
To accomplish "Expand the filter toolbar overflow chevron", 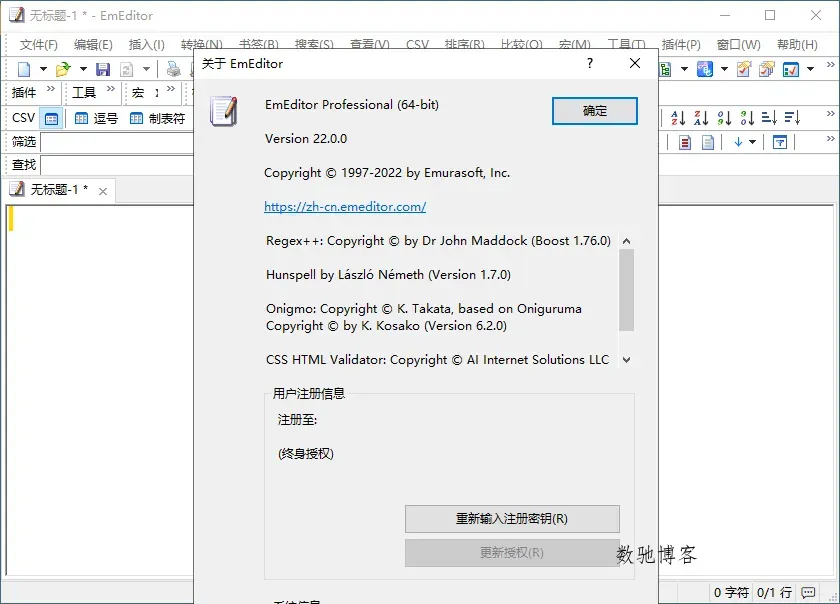I will pos(830,138).
